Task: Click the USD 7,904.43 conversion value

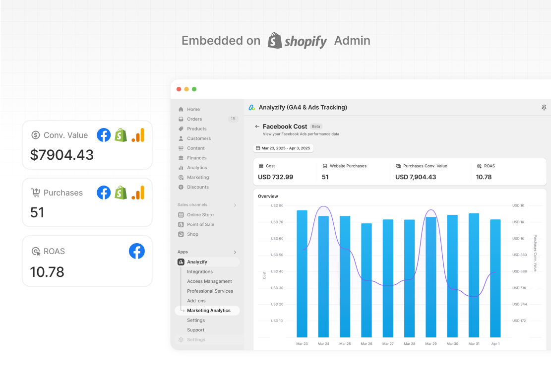Action: (416, 177)
